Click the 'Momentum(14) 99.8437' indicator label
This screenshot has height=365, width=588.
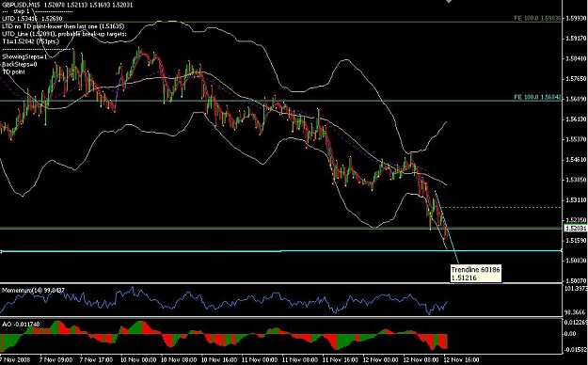coord(33,290)
